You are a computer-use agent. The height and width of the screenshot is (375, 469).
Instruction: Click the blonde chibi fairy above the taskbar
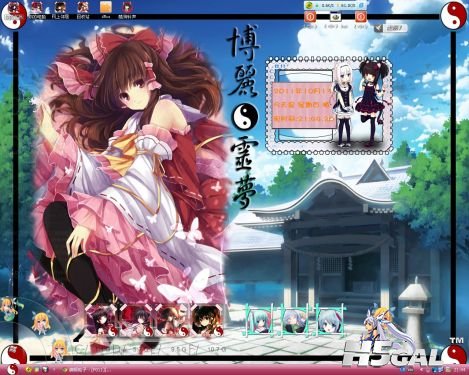(60, 350)
